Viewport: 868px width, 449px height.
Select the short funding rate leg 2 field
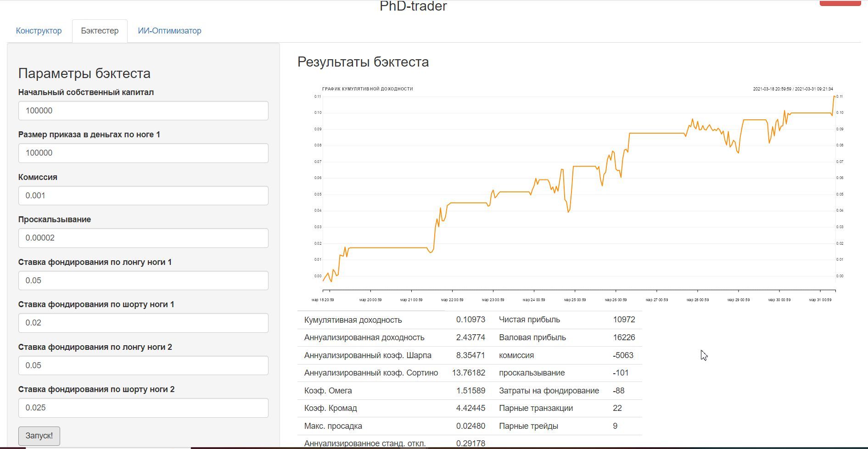143,408
